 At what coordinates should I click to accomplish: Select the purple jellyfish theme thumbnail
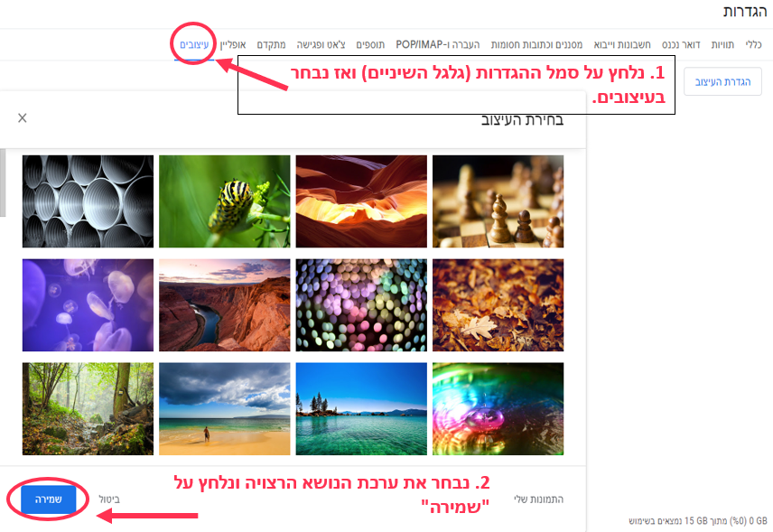tap(88, 305)
